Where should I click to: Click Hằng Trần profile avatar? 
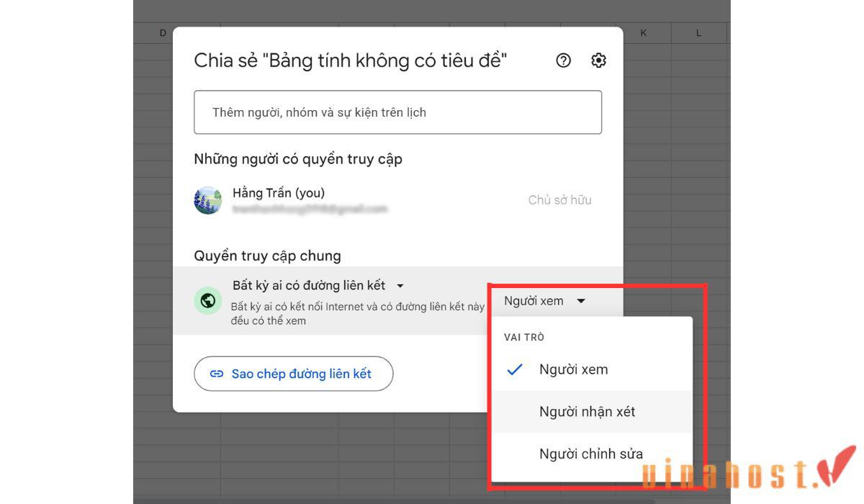208,201
